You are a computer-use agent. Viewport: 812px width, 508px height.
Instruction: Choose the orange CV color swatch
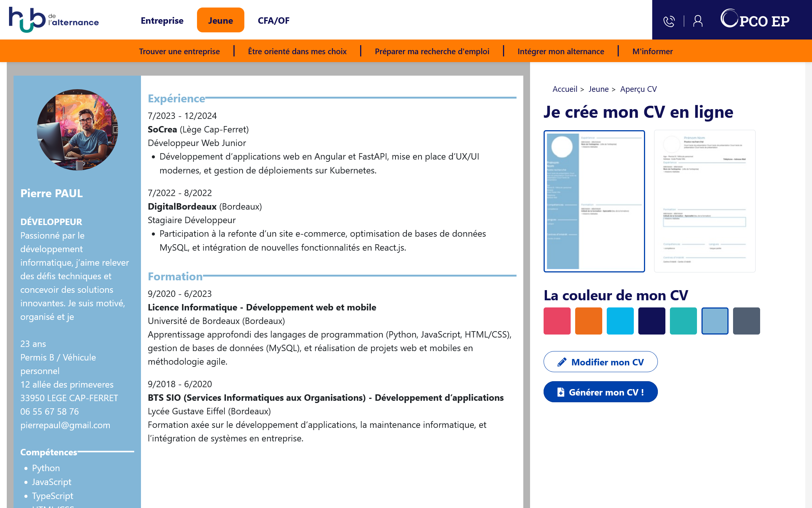589,321
